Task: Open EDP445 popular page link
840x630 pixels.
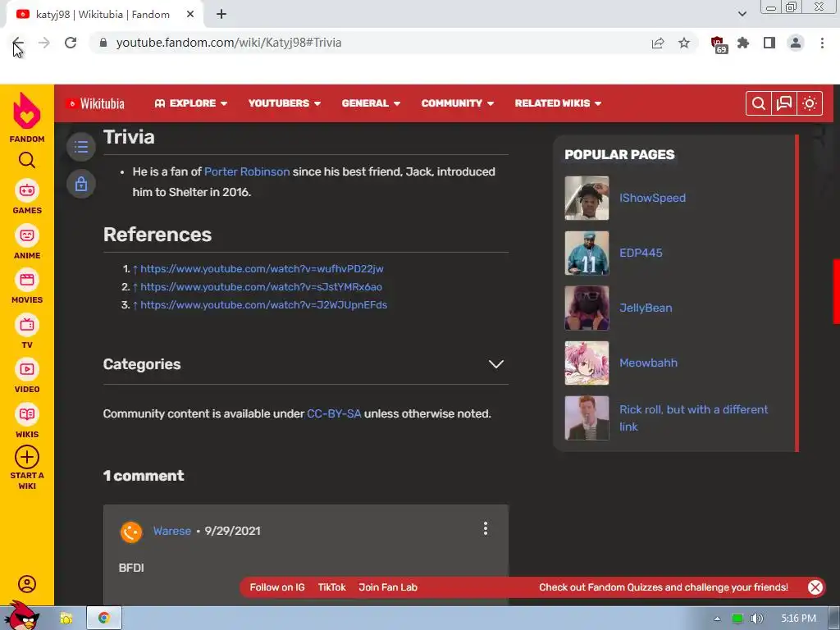Action: click(641, 253)
